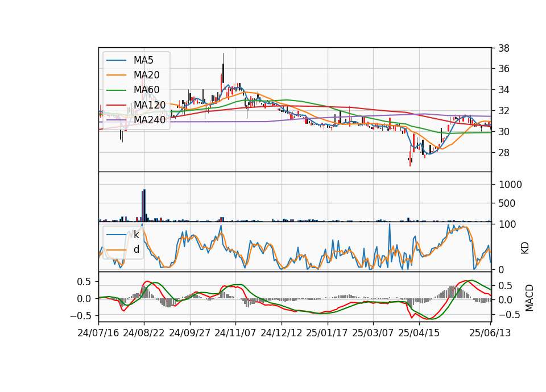Click the price axis value 34

pos(504,90)
